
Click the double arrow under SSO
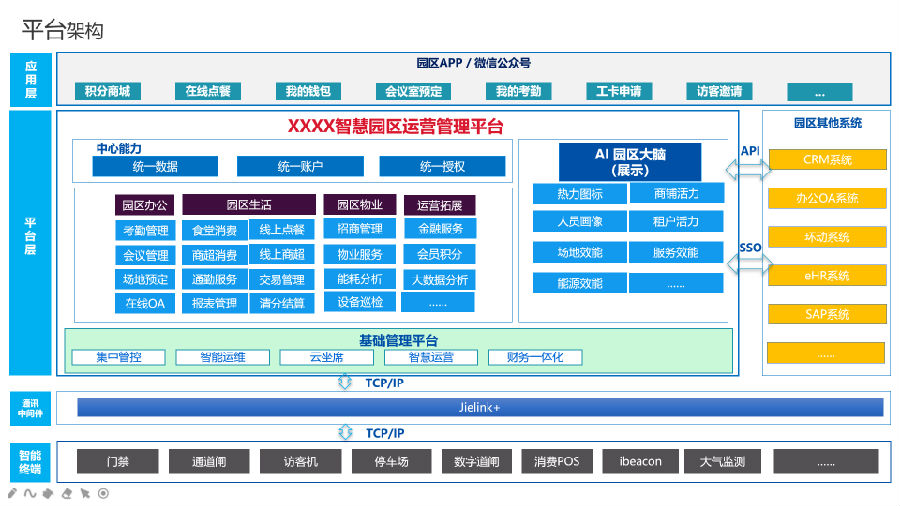748,265
